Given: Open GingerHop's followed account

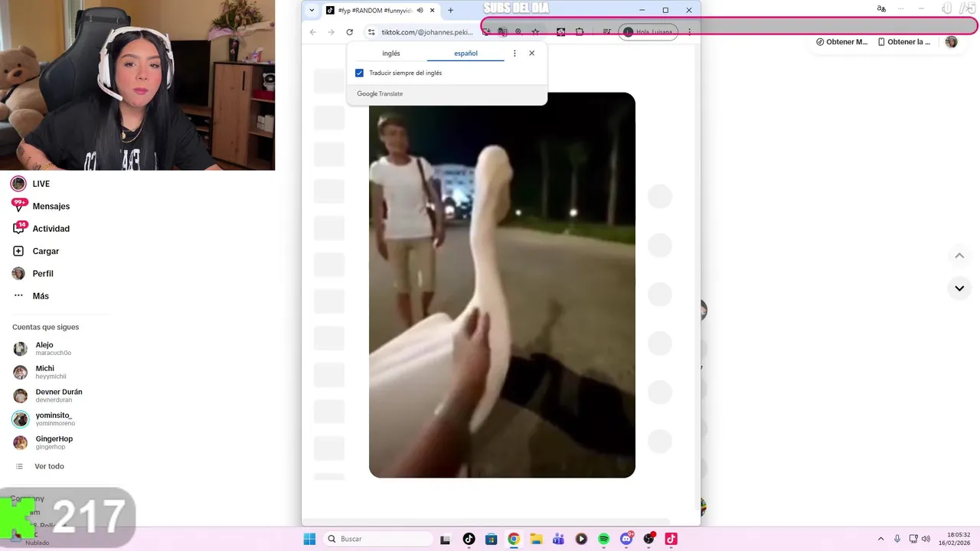Looking at the screenshot, I should click(x=43, y=442).
